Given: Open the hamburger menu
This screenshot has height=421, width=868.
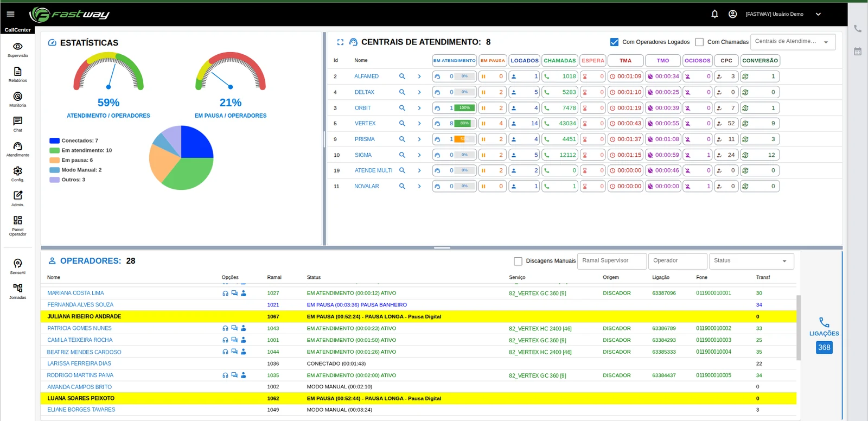Looking at the screenshot, I should click(10, 14).
